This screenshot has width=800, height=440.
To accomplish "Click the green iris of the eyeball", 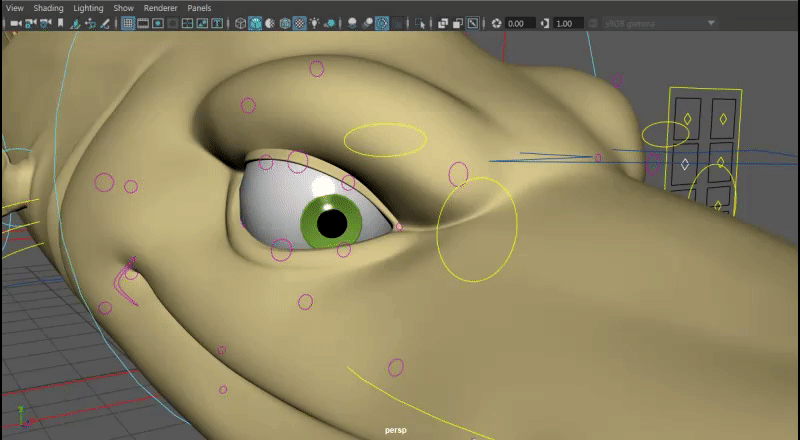I will [331, 222].
